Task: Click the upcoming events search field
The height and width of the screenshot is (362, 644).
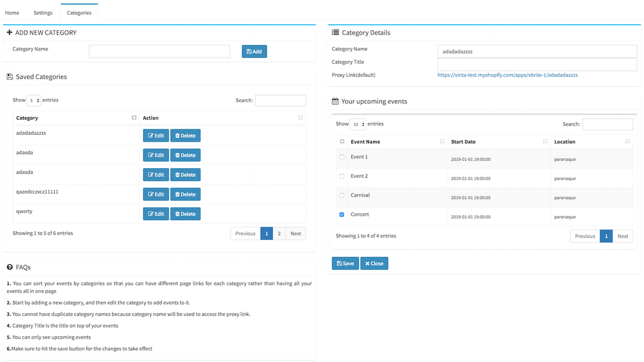Action: click(x=607, y=124)
